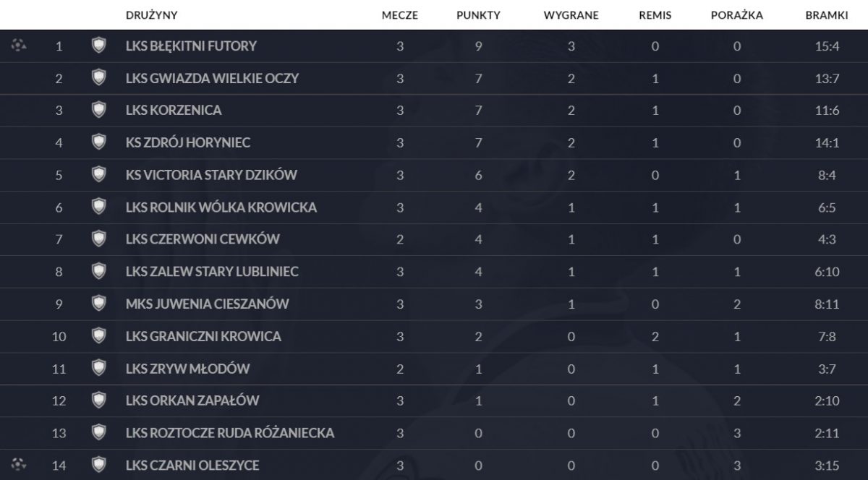
Task: Open the LKS Gwiazda Wielkie Oczy team link
Action: tap(212, 78)
